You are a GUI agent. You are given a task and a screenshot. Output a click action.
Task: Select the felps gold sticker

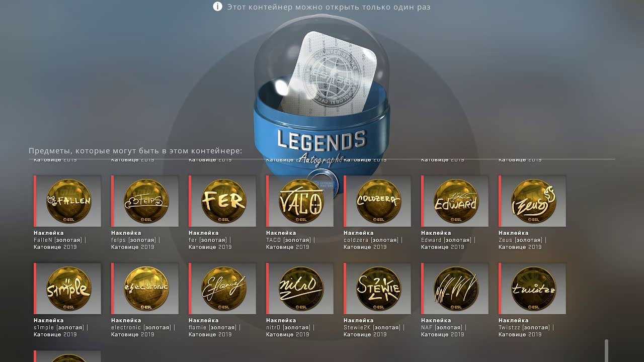pyautogui.click(x=145, y=201)
